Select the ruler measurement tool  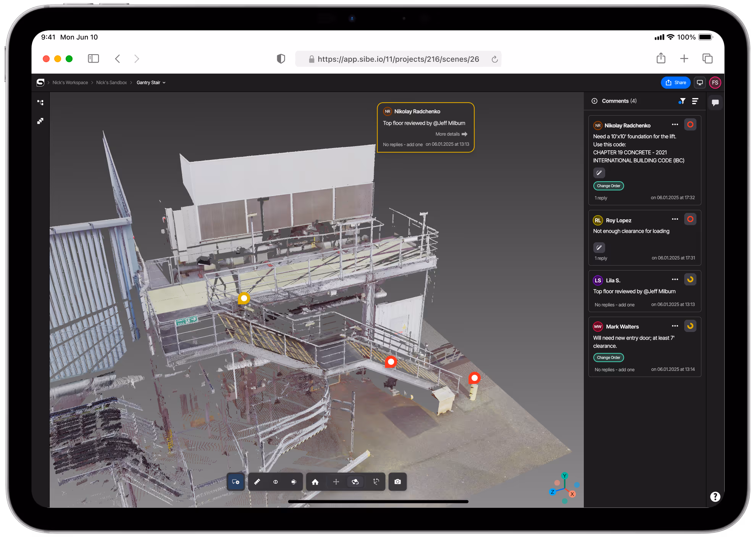click(x=257, y=482)
